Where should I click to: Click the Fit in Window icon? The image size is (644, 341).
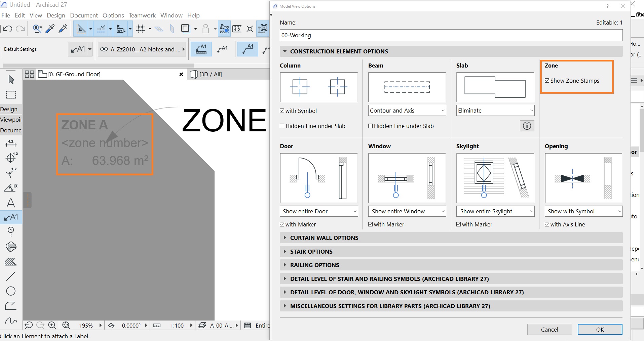click(66, 325)
